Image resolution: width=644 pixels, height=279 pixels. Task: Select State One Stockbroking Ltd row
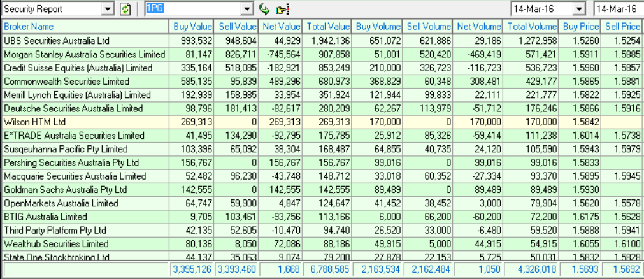click(322, 256)
